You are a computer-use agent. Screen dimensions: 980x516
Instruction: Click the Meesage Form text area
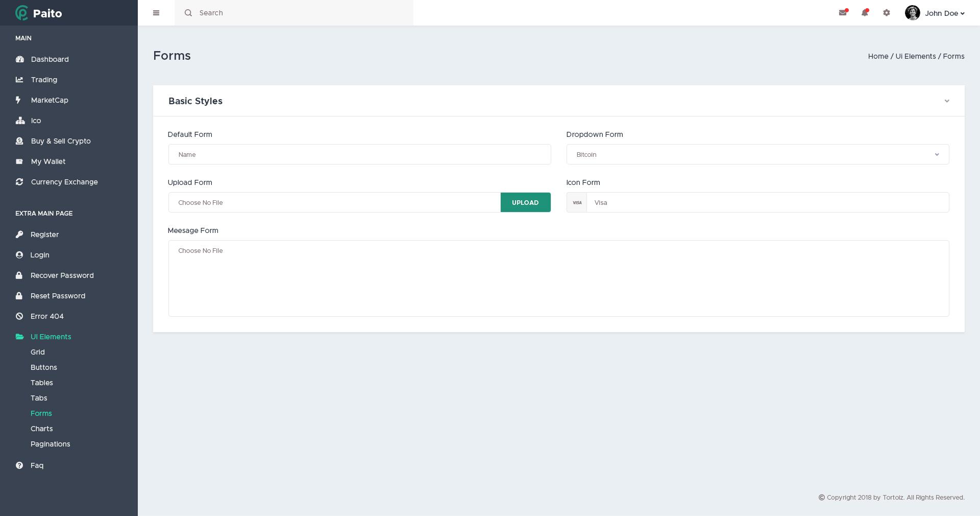558,278
